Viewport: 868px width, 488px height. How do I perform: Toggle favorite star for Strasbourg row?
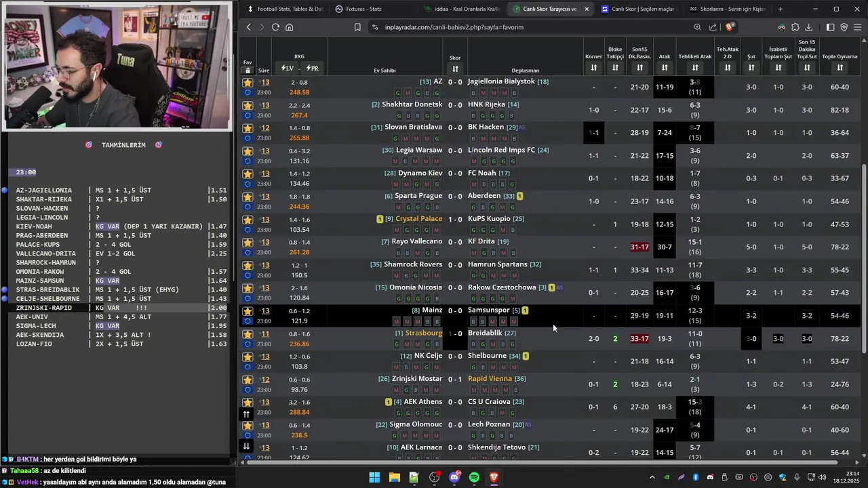(248, 334)
